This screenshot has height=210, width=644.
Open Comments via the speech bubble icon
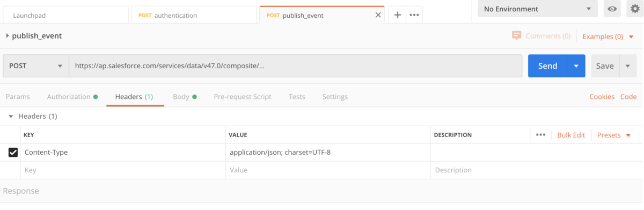click(517, 35)
